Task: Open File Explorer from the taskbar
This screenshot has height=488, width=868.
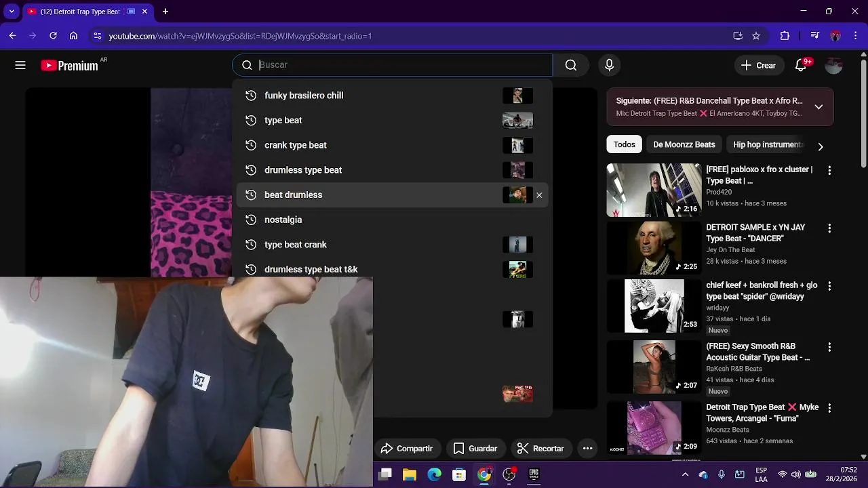Action: pos(410,474)
